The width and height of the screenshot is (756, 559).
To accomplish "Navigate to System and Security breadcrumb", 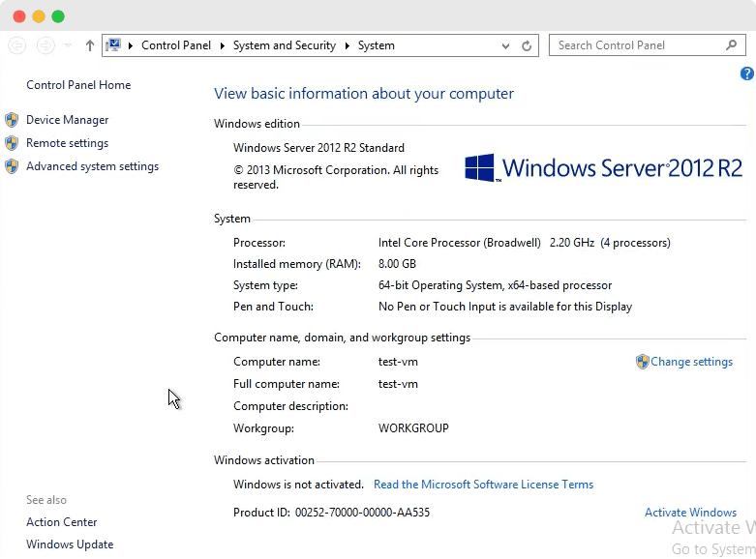I will tap(284, 45).
